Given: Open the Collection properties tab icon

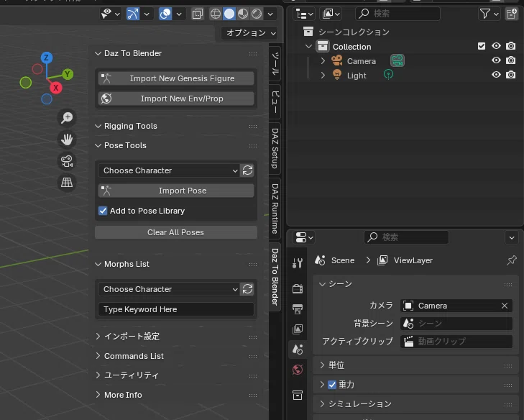Looking at the screenshot, I should click(298, 395).
